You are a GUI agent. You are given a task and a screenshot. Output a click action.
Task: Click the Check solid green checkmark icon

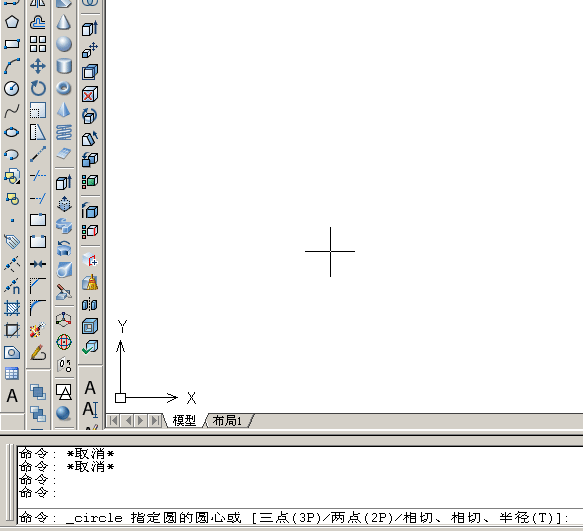tap(90, 347)
